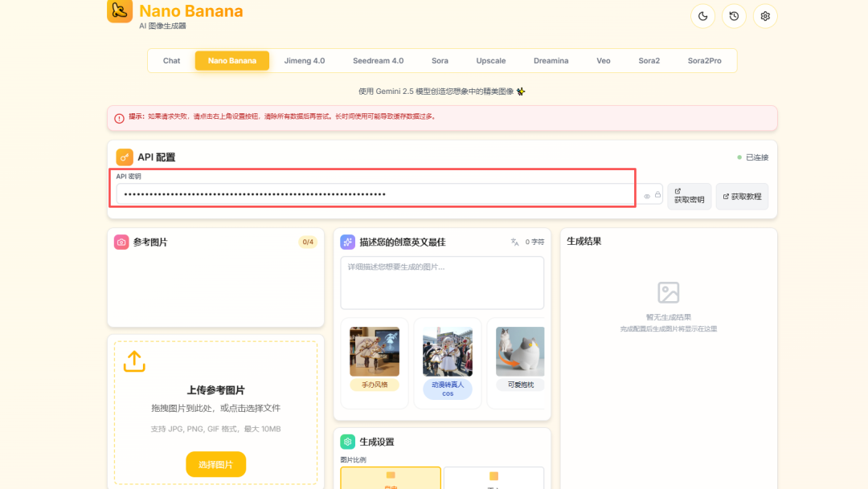The image size is (868, 489).
Task: Switch to the Chat tab
Action: coord(171,60)
